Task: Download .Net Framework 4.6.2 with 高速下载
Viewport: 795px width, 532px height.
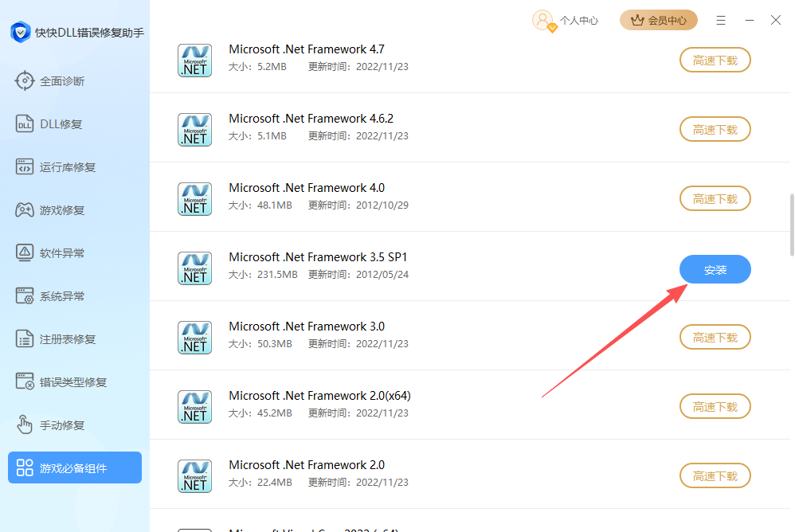Action: [x=715, y=129]
